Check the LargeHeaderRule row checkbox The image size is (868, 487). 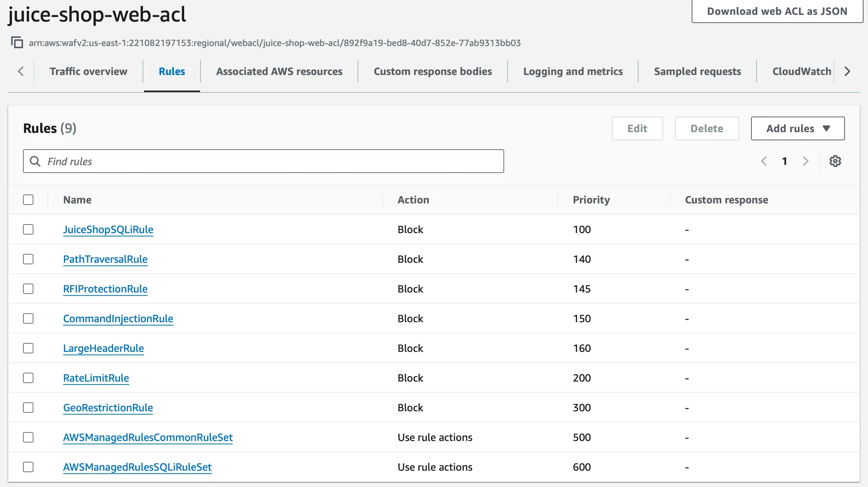[28, 348]
